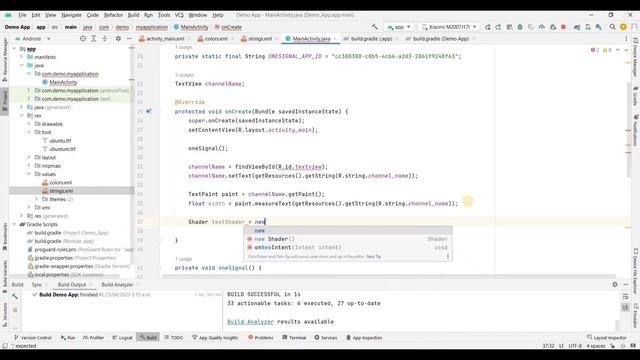Open the app run configuration dropdown
This screenshot has height=360, width=640.
399,27
